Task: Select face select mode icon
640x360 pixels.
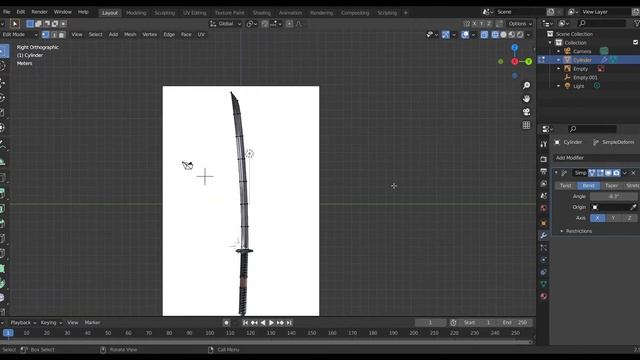Action: (62, 35)
